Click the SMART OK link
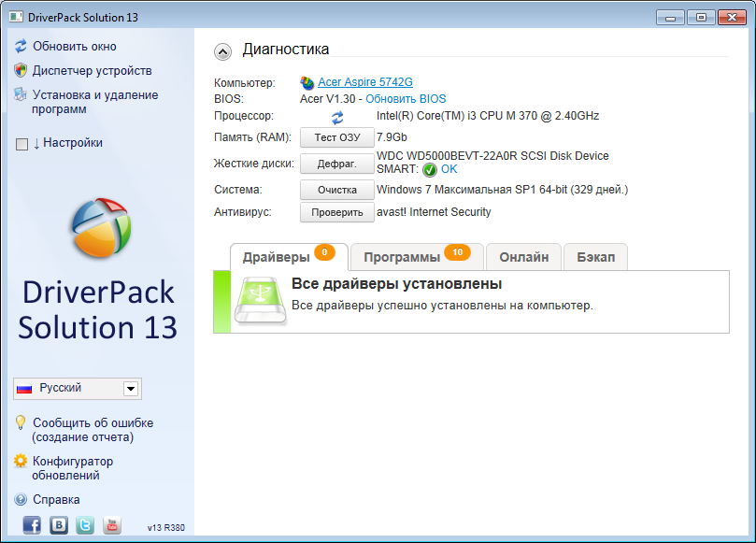 tap(449, 169)
